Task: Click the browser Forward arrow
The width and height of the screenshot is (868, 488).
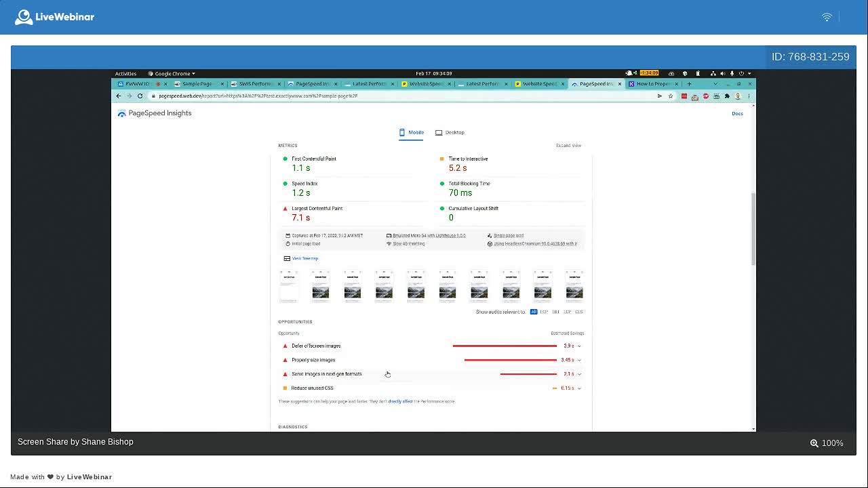Action: click(x=129, y=96)
